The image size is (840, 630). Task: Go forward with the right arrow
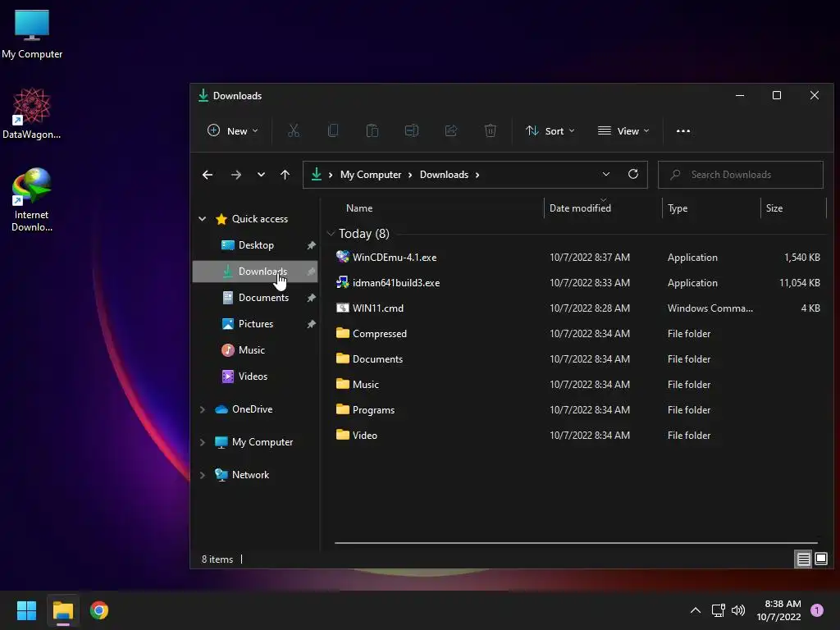[x=235, y=175]
